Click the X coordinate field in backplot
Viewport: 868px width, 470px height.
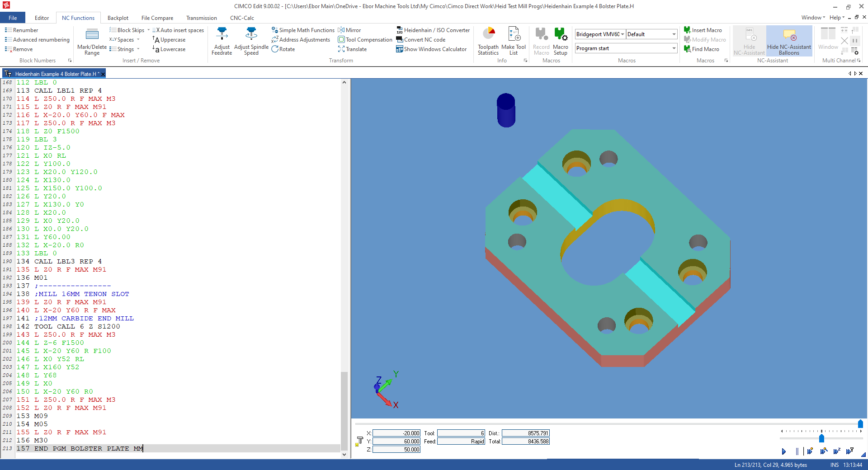tap(396, 433)
